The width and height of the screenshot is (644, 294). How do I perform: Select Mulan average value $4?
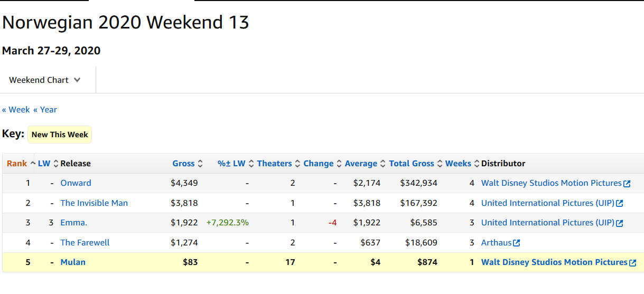pos(376,262)
